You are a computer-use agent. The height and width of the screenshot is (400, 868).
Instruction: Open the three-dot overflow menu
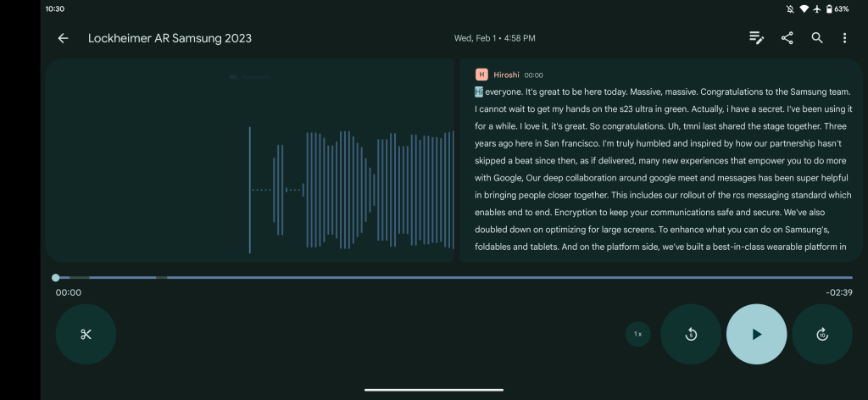click(x=844, y=38)
